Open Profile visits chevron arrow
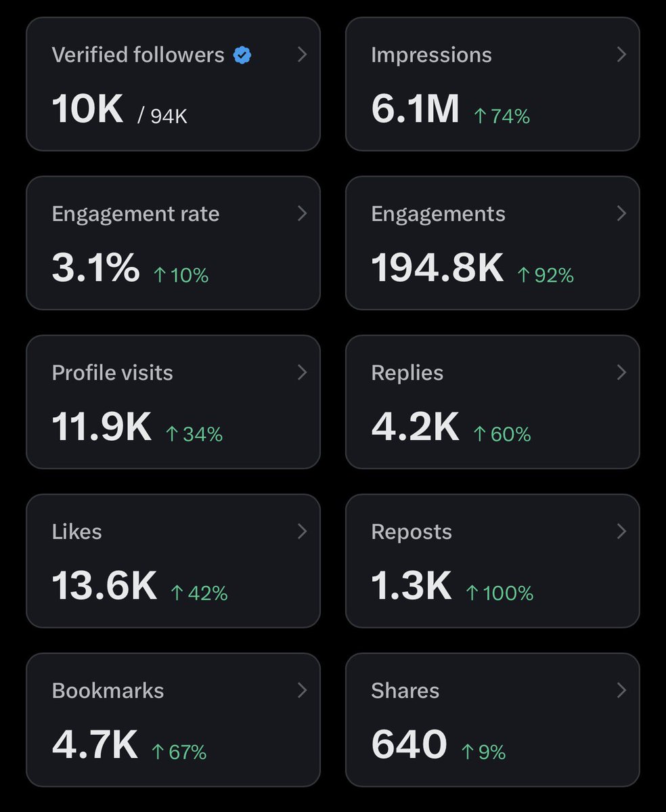 pyautogui.click(x=303, y=372)
